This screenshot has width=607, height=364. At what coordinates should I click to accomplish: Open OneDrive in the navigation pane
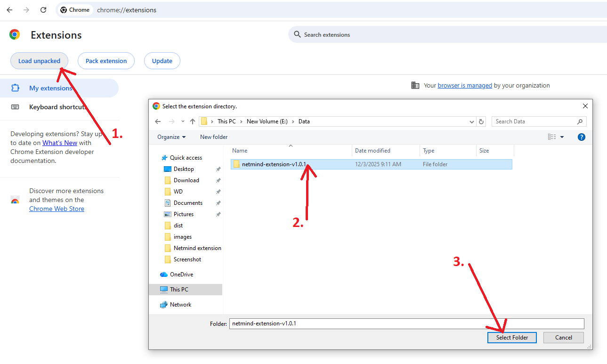(181, 275)
